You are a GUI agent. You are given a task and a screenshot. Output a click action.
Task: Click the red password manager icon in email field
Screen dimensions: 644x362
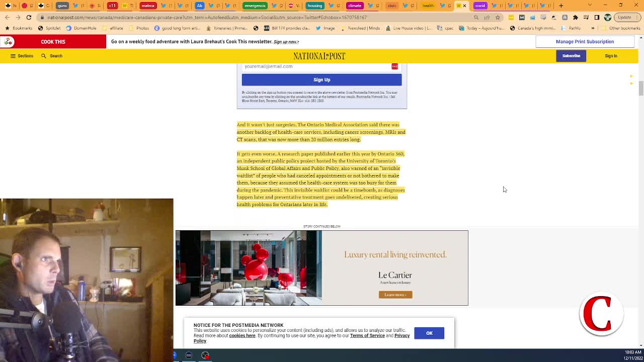[394, 66]
